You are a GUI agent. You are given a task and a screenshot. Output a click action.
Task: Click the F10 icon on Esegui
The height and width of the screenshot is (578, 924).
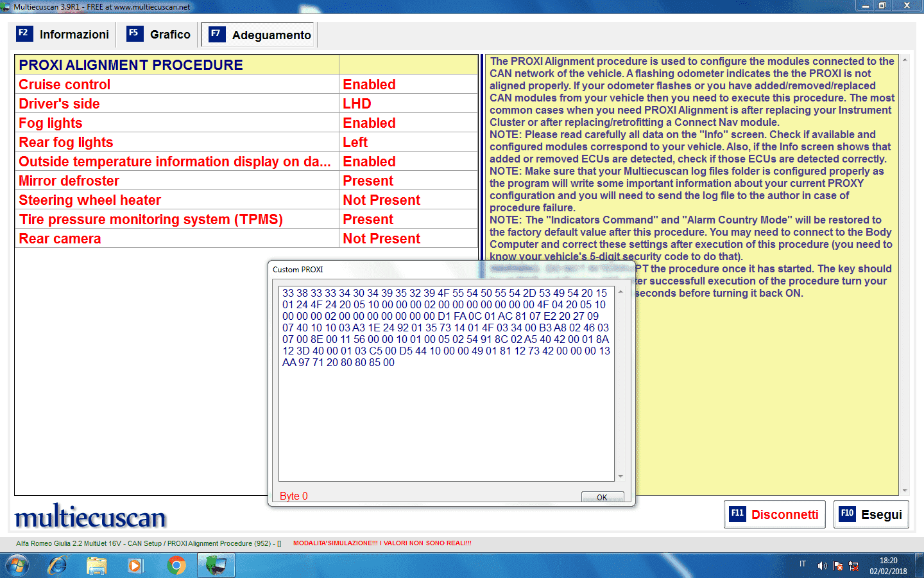tap(848, 514)
